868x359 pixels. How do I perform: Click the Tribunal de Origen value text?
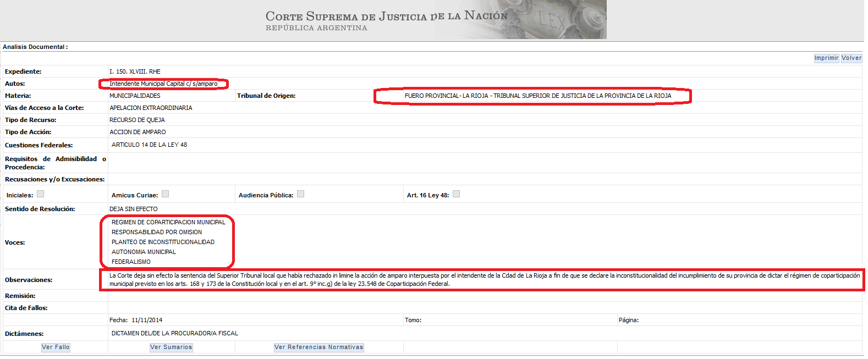[x=537, y=96]
